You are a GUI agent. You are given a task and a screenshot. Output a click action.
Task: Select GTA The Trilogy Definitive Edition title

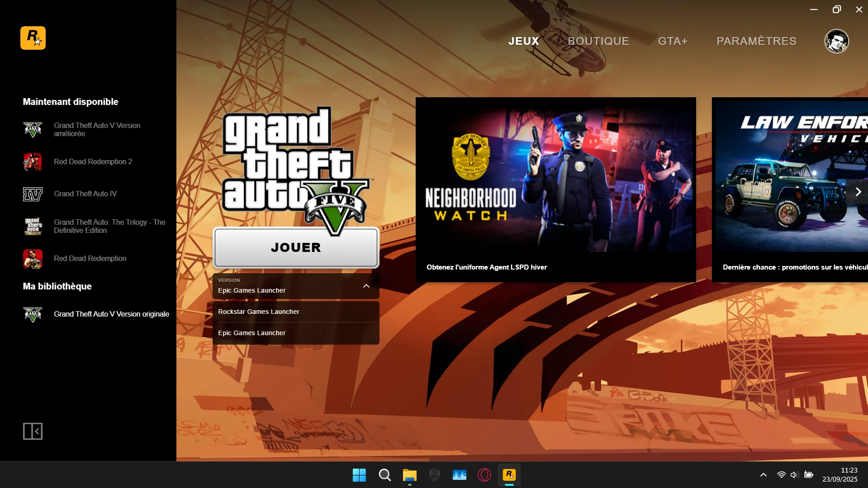pos(109,227)
